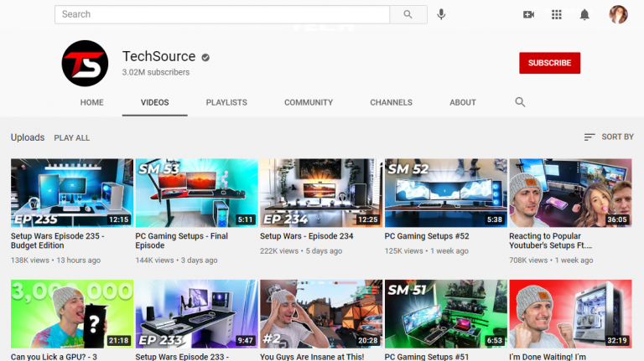Open the YouTube apps grid

tap(557, 15)
